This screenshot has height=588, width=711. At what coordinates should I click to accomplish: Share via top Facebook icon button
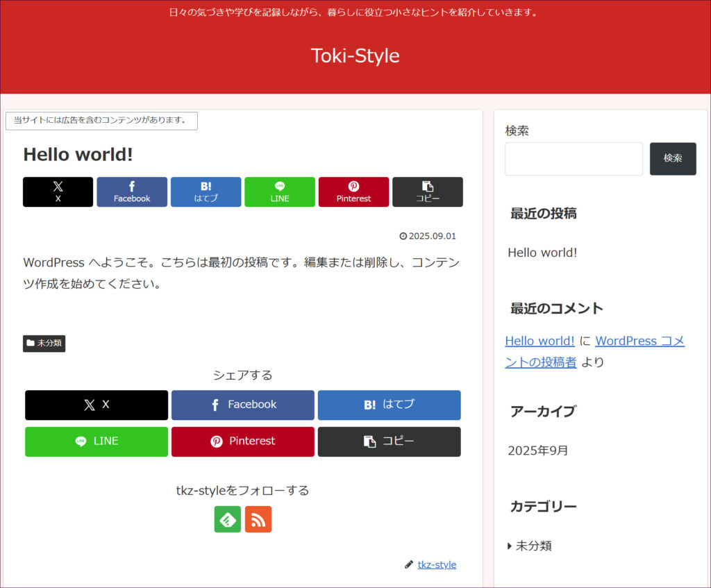(132, 192)
